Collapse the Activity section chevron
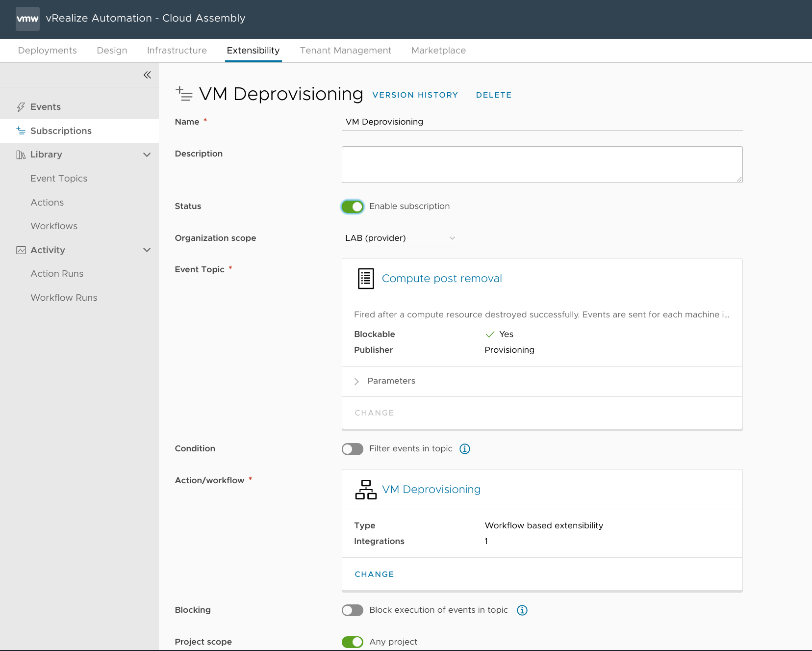 click(x=147, y=250)
